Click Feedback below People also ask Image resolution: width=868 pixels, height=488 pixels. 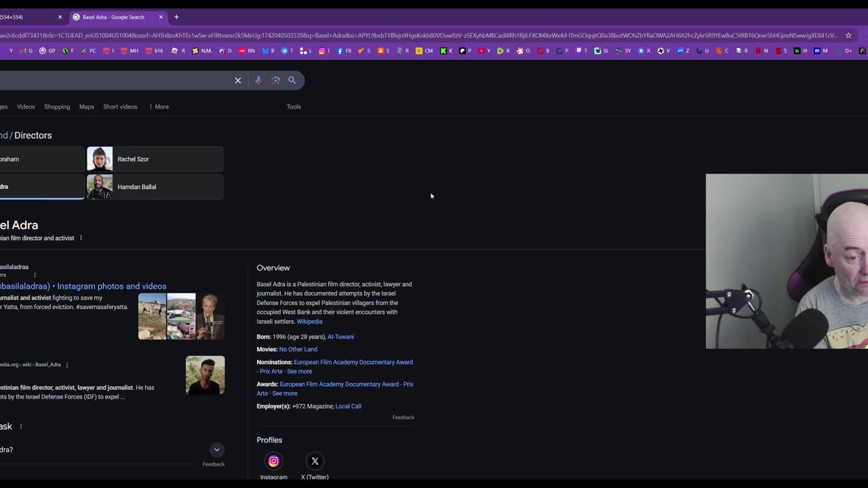[x=213, y=464]
